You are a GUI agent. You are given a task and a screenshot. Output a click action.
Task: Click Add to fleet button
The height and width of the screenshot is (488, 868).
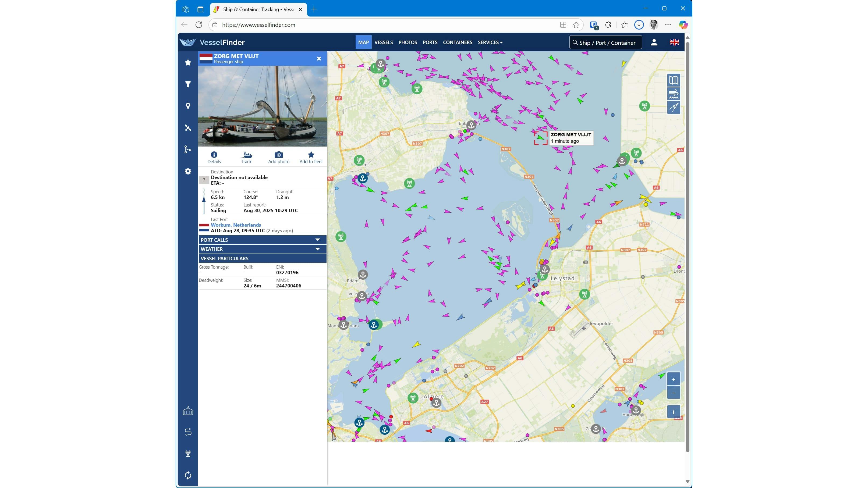pyautogui.click(x=311, y=157)
